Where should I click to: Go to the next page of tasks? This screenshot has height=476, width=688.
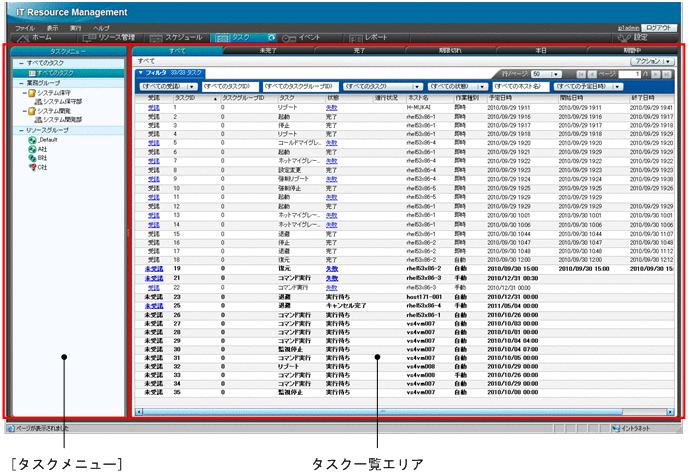point(656,75)
